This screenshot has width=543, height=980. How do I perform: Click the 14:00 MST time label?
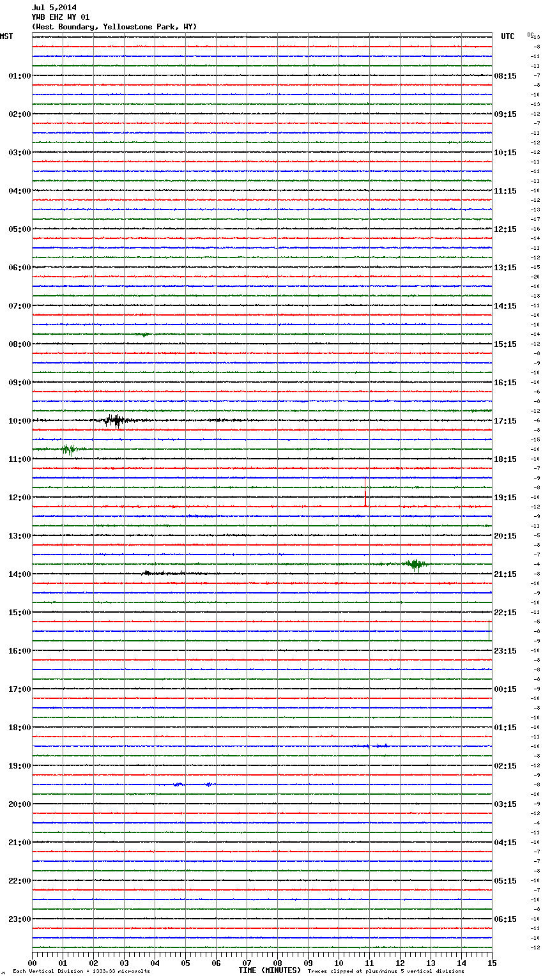point(19,574)
